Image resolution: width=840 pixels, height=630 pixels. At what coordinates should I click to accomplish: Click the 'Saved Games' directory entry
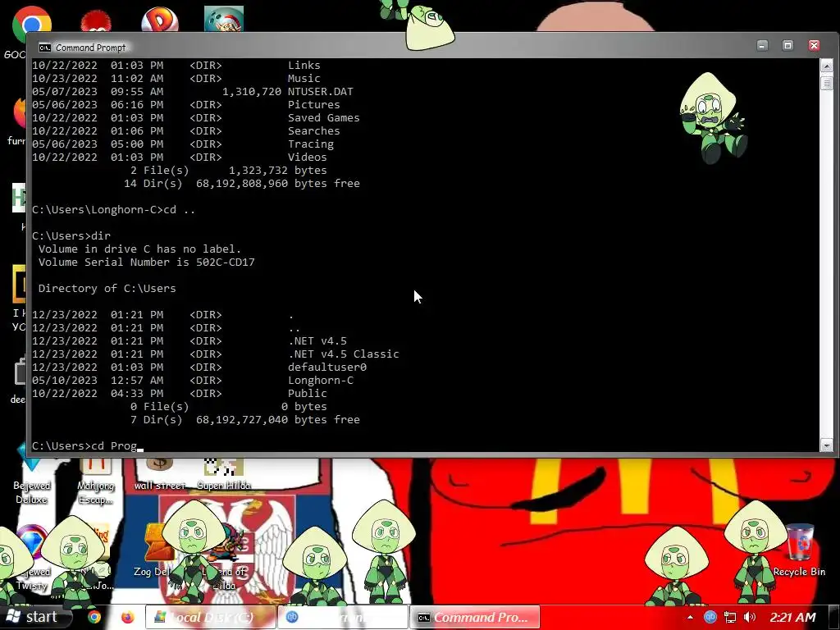(323, 118)
